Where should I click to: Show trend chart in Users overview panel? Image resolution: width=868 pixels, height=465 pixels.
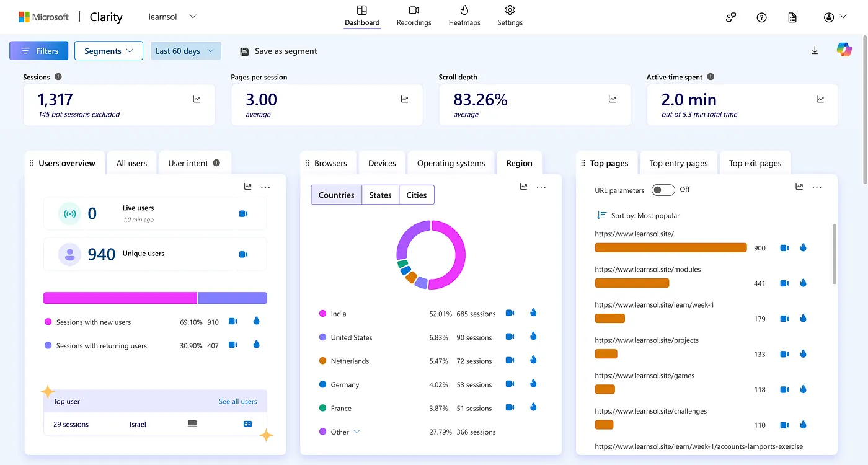point(248,187)
